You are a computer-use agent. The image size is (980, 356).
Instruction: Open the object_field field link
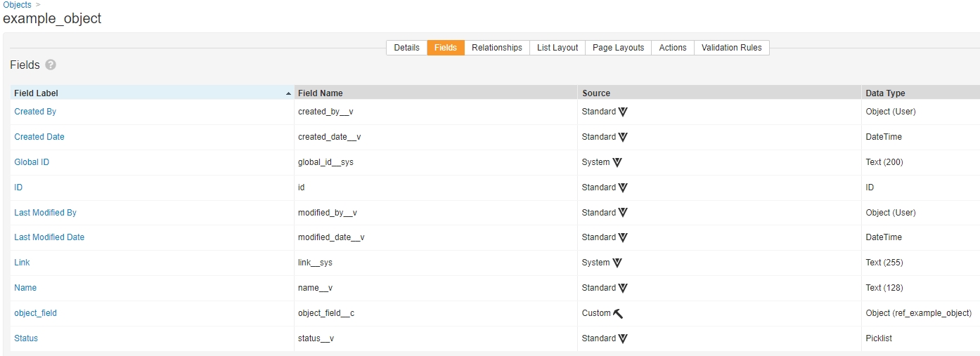tap(36, 313)
